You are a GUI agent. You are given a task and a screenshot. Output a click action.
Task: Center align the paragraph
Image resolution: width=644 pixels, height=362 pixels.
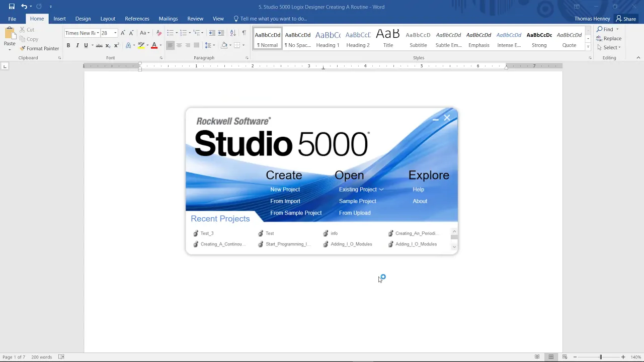179,46
